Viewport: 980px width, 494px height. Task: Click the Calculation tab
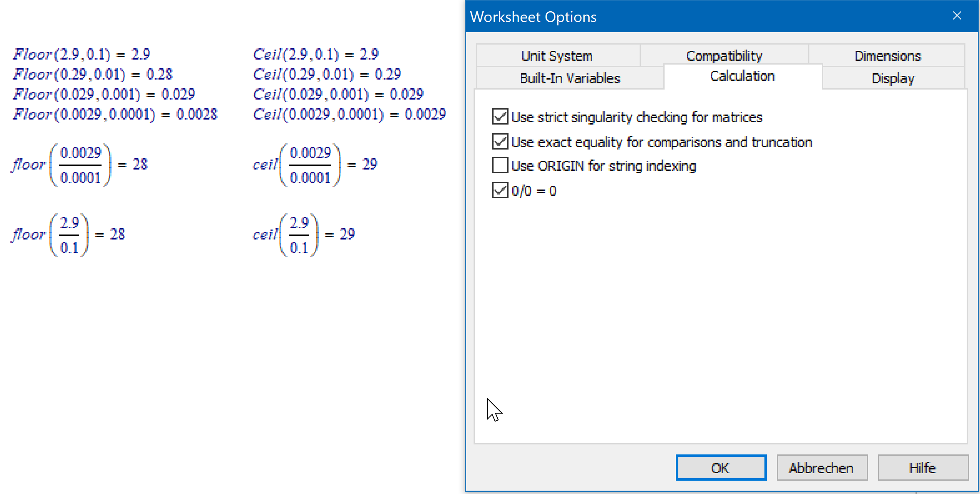point(742,76)
